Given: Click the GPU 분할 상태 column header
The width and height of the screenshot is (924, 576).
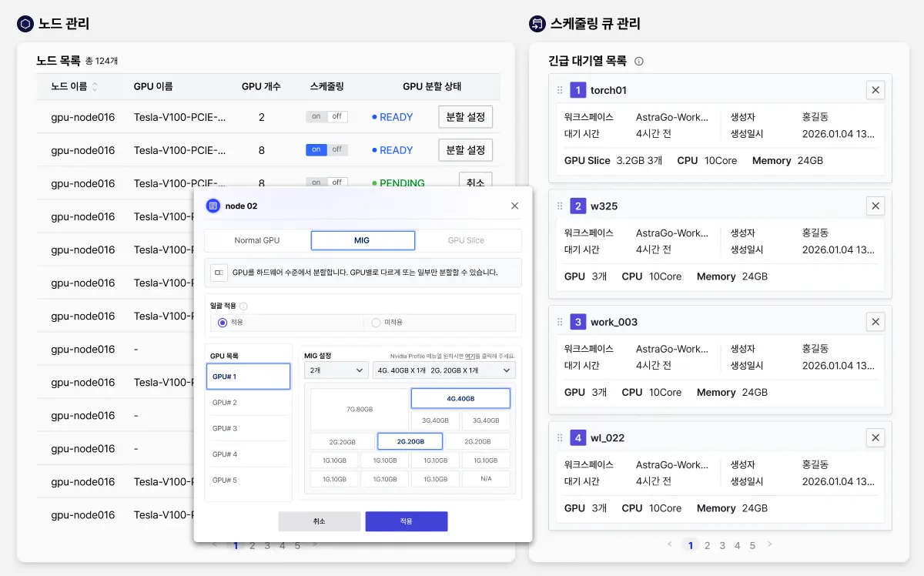Looking at the screenshot, I should tap(432, 87).
